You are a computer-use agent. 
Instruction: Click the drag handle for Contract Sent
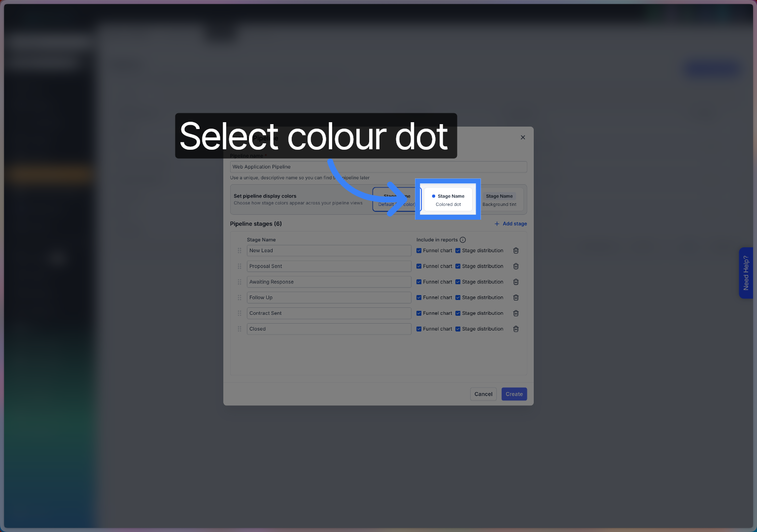tap(240, 313)
